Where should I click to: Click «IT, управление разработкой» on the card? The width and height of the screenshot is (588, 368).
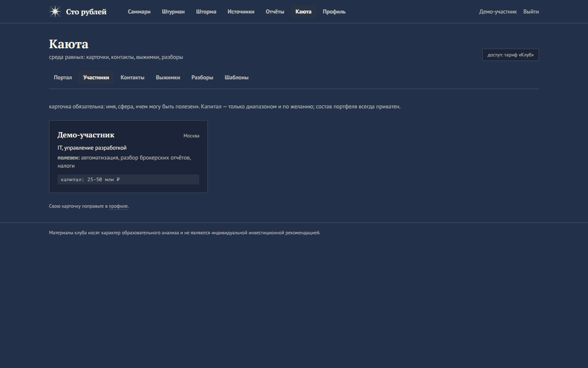tap(92, 148)
